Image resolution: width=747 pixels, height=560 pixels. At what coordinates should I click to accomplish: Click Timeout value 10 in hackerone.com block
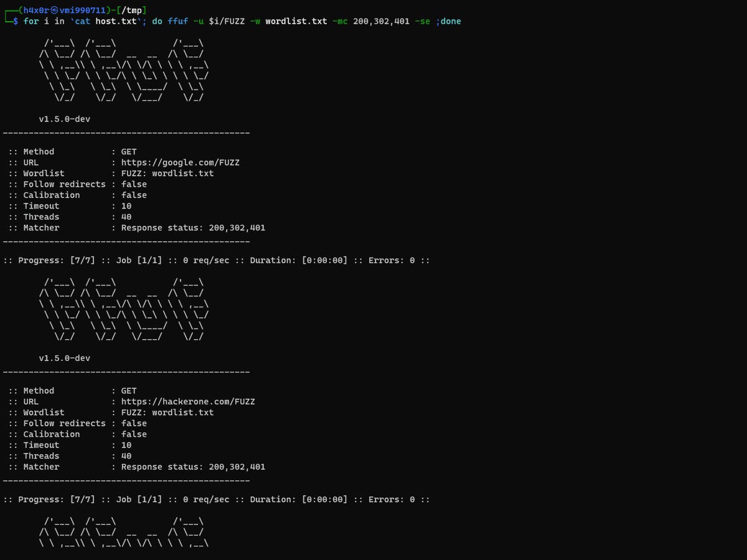click(126, 445)
